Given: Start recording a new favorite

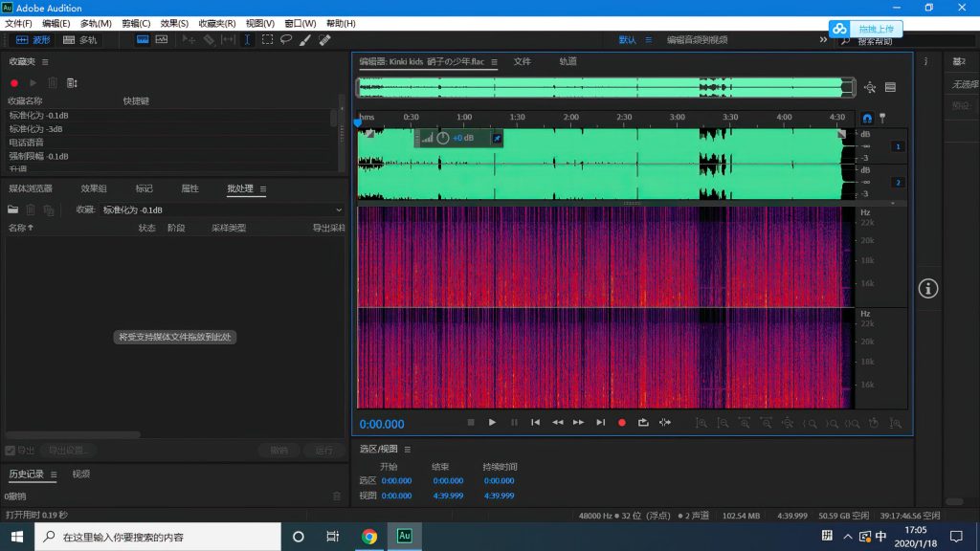Looking at the screenshot, I should pyautogui.click(x=14, y=83).
